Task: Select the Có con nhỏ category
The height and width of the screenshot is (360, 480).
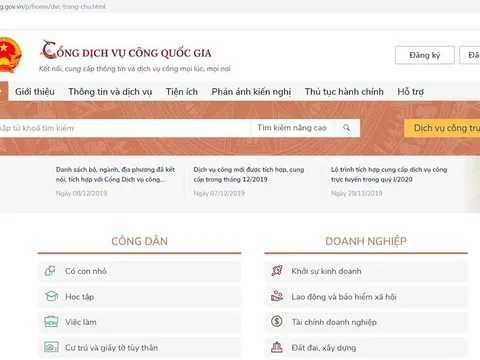Action: pyautogui.click(x=139, y=271)
